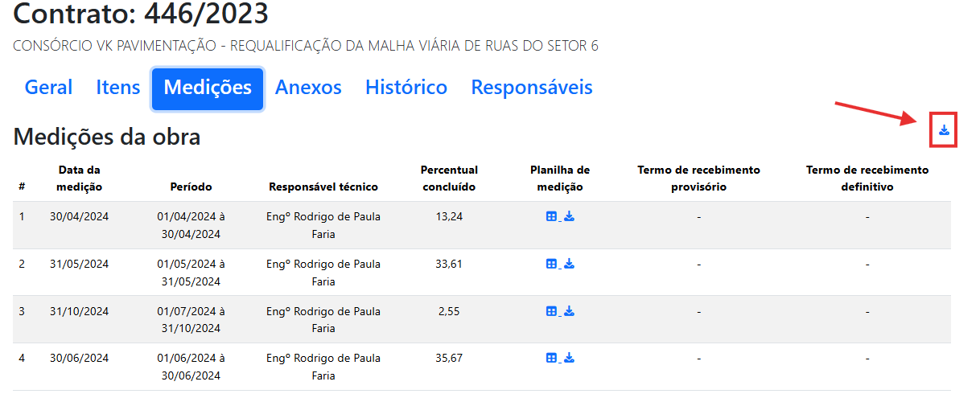Image resolution: width=980 pixels, height=398 pixels.
Task: Click the 'Percentual concluído' column header
Action: click(449, 178)
